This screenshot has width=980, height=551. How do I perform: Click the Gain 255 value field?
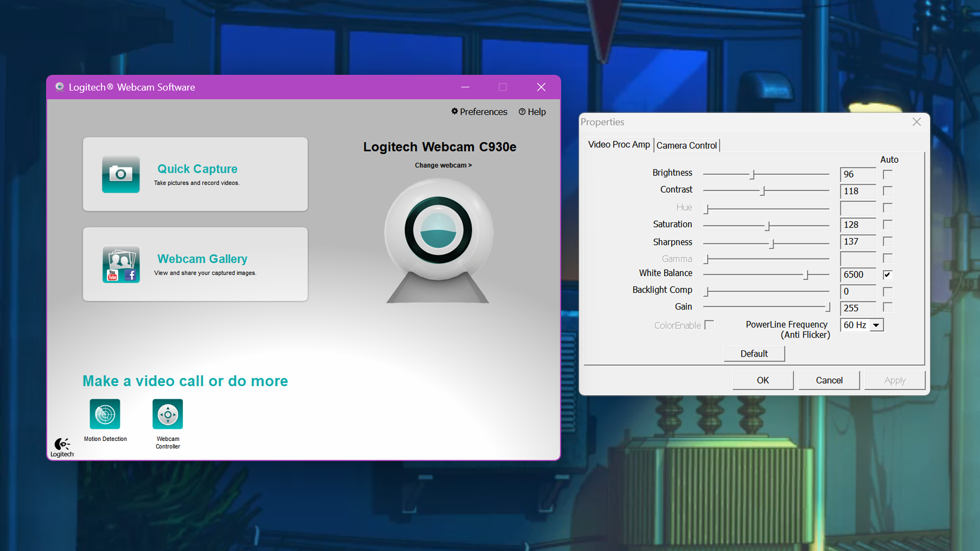click(x=858, y=308)
